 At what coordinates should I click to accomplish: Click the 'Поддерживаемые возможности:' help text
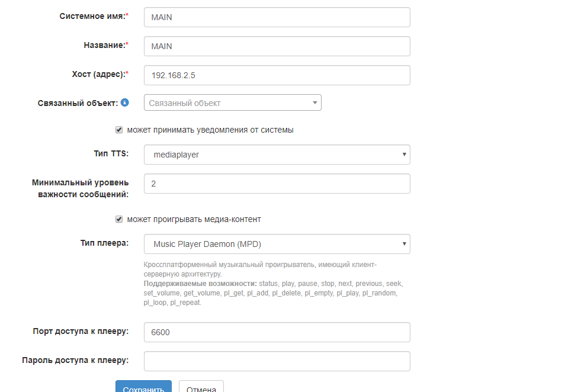coord(200,284)
